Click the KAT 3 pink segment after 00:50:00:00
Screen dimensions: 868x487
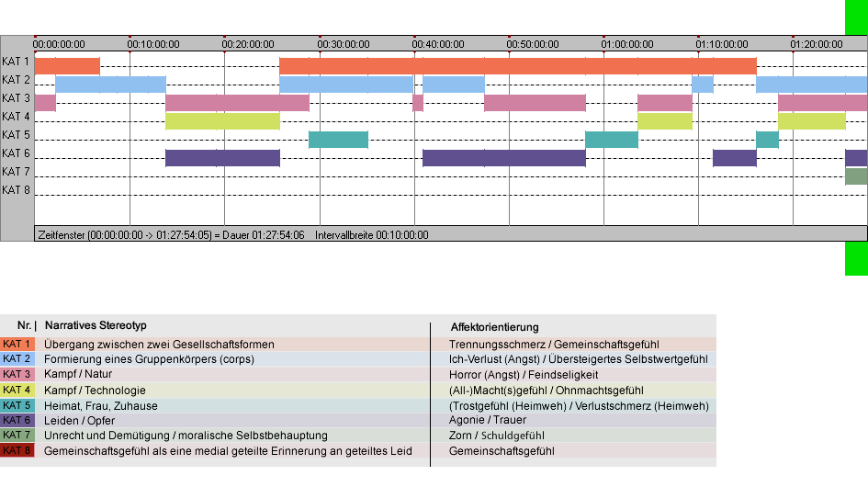535,103
